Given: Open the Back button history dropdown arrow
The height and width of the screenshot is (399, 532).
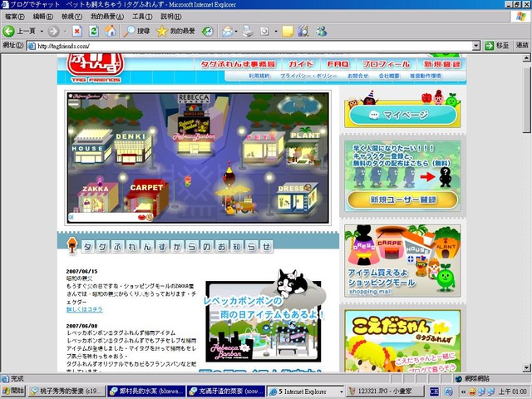Looking at the screenshot, I should coord(42,32).
